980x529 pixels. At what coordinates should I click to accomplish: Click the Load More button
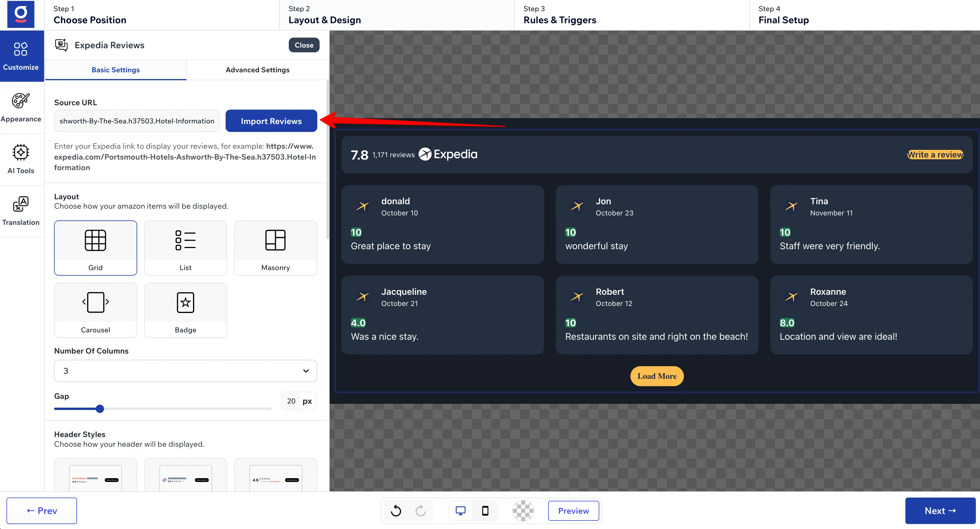(x=657, y=376)
